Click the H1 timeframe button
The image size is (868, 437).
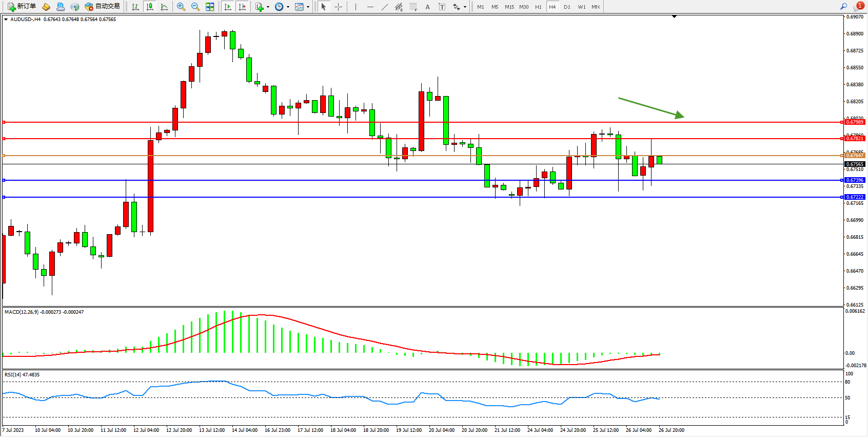point(538,7)
